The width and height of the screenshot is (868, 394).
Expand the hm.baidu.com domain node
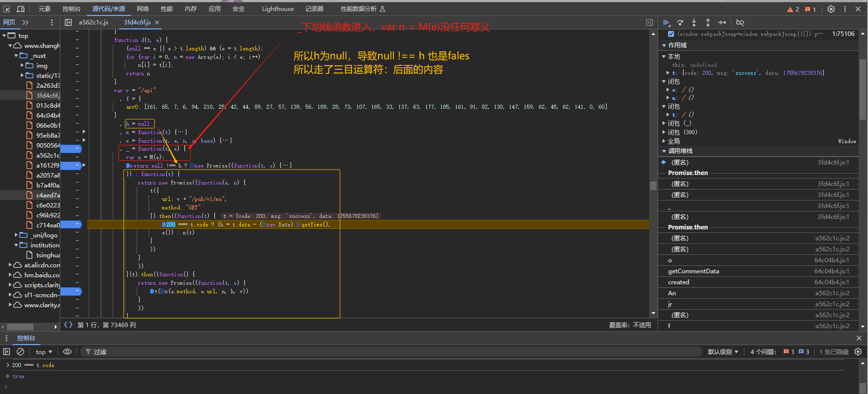tap(10, 275)
